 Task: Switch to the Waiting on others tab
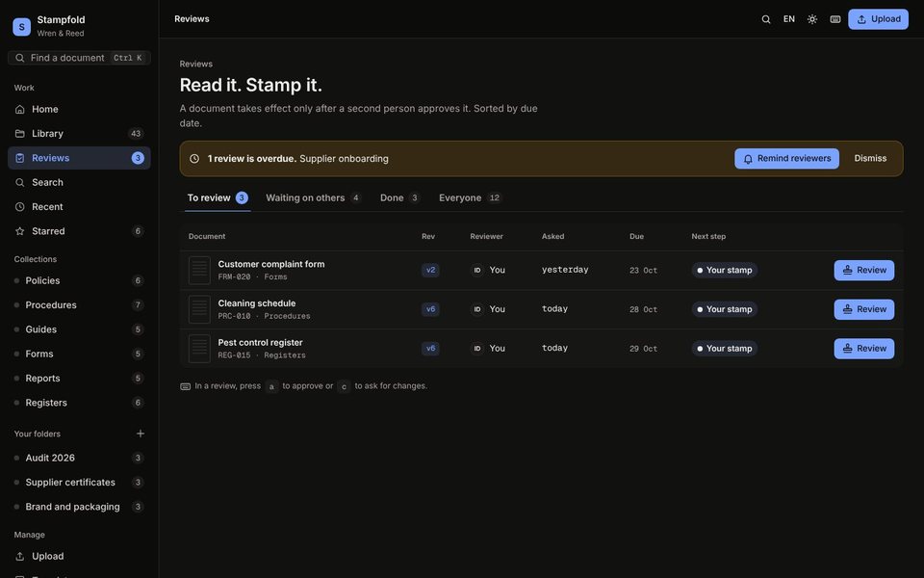[313, 198]
